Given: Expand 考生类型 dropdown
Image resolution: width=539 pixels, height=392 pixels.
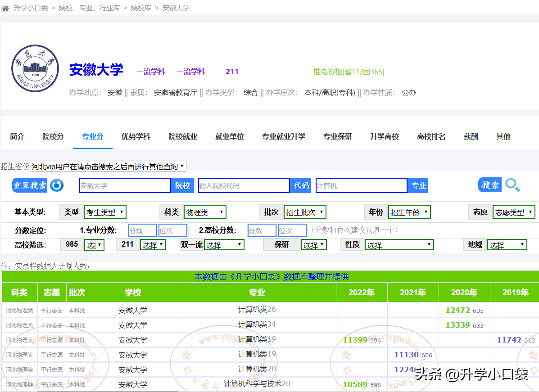Looking at the screenshot, I should pyautogui.click(x=105, y=212).
